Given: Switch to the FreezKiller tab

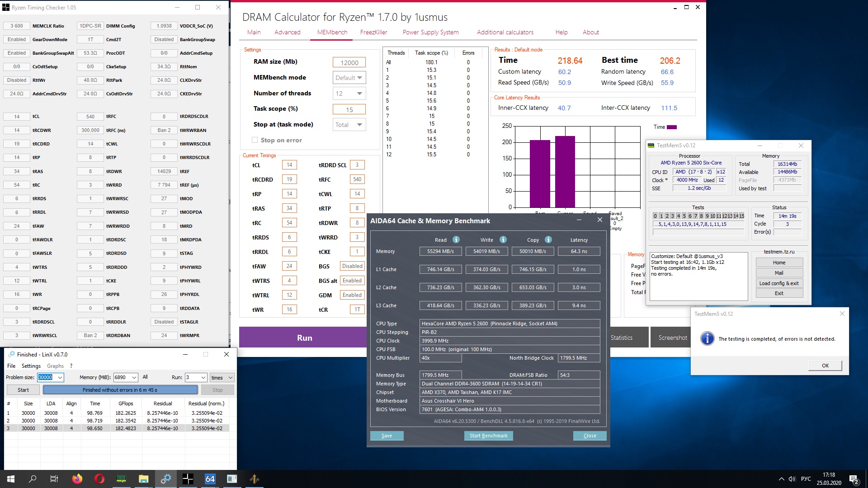Looking at the screenshot, I should pos(373,32).
